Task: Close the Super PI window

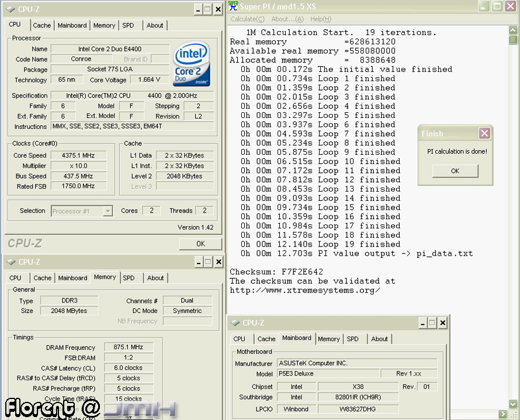Action: [x=511, y=6]
